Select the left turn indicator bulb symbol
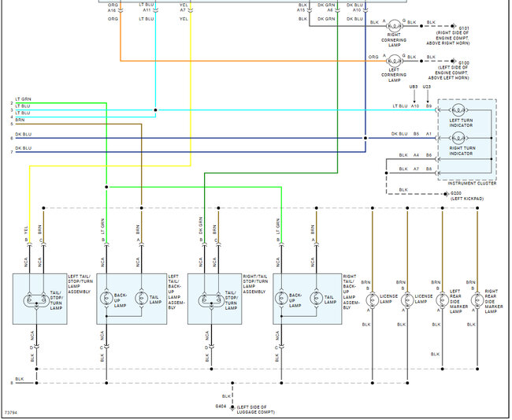This screenshot has height=420, width=512. pyautogui.click(x=458, y=110)
